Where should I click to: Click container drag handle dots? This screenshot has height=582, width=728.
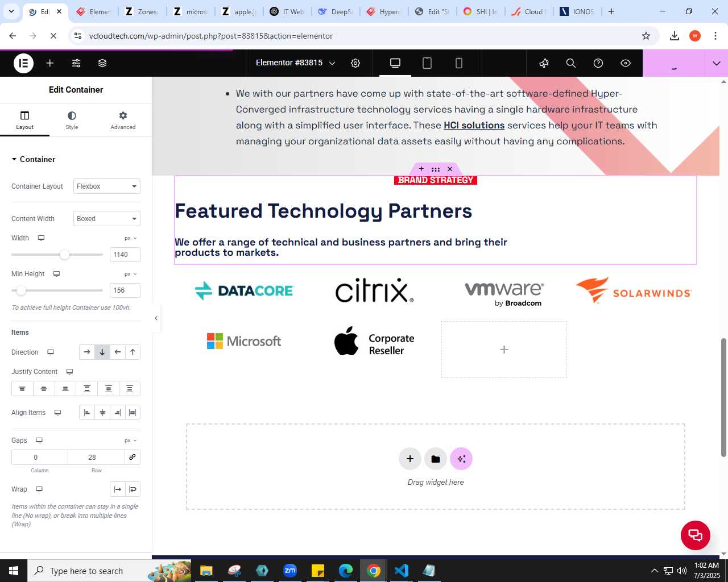click(436, 169)
